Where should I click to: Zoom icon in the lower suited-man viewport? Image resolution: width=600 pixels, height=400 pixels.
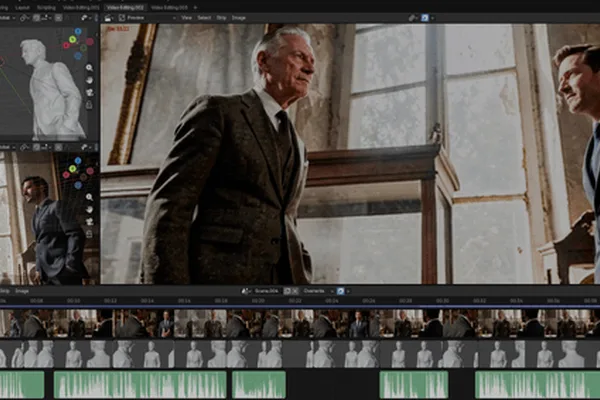[x=89, y=197]
